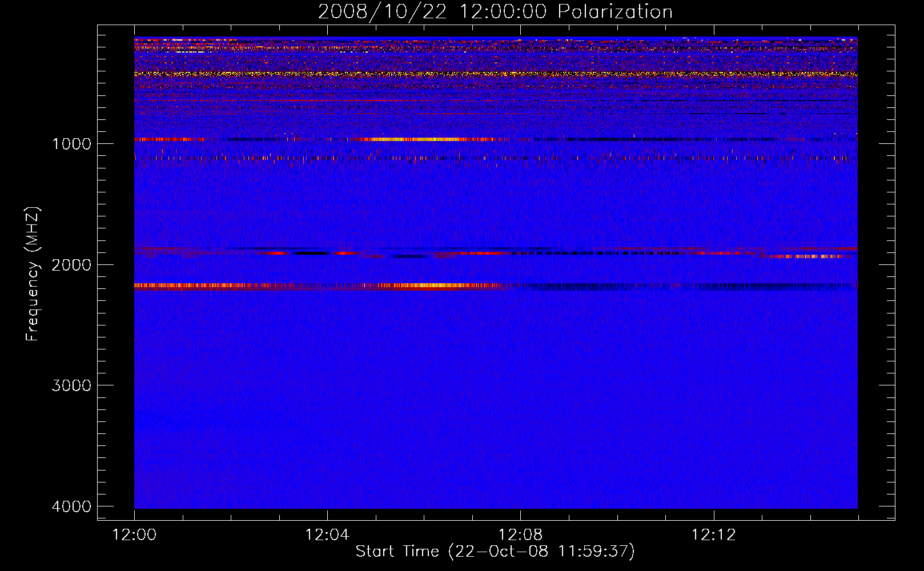Screen dimensions: 924x571
Task: Click the 12:08 time tick label
Action: tap(520, 535)
